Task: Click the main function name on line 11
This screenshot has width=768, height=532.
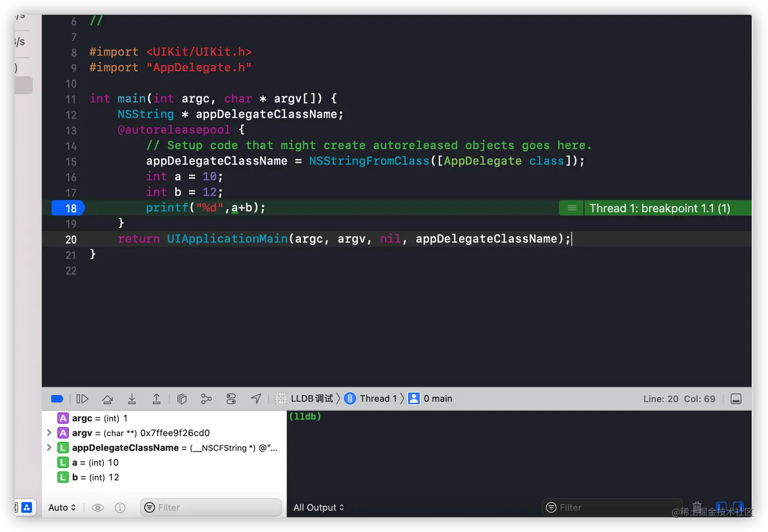Action: [x=132, y=99]
